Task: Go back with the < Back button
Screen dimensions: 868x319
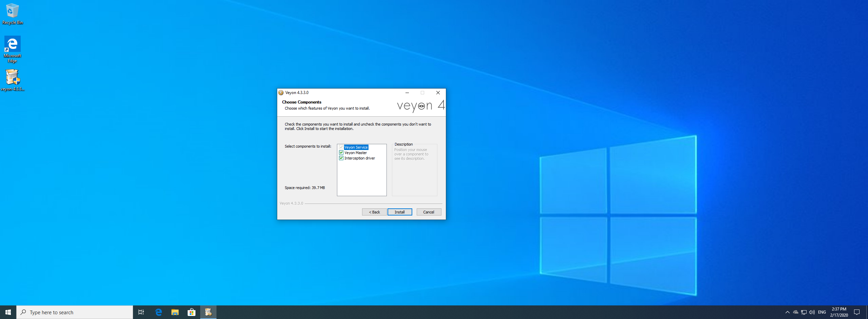Action: 374,212
